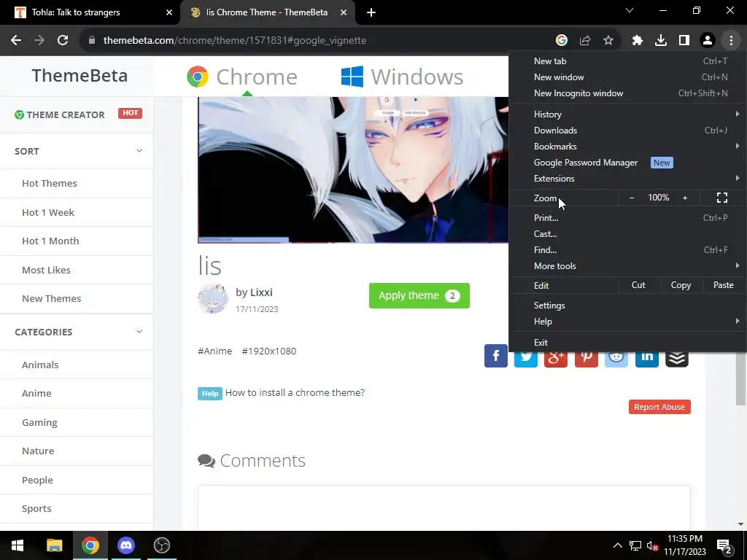Open Settings from the menu

pos(628,306)
